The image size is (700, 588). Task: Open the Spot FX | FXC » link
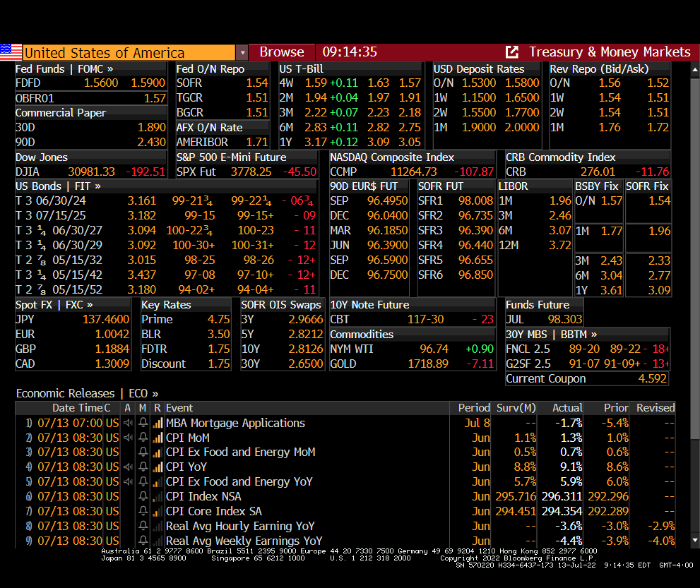[54, 305]
